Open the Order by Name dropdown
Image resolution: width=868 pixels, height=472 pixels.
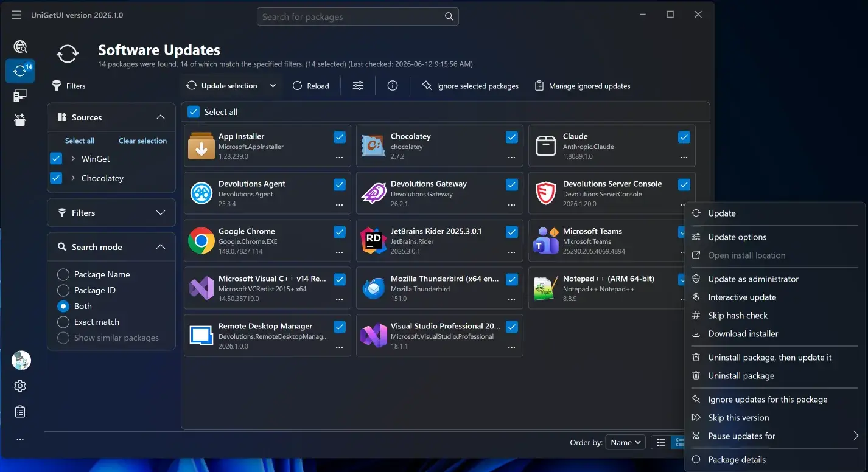(x=625, y=443)
